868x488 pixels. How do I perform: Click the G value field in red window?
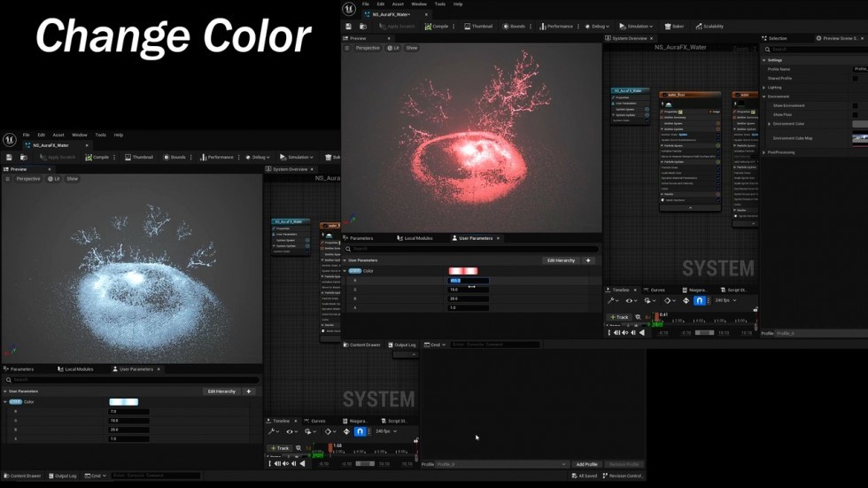pyautogui.click(x=469, y=290)
